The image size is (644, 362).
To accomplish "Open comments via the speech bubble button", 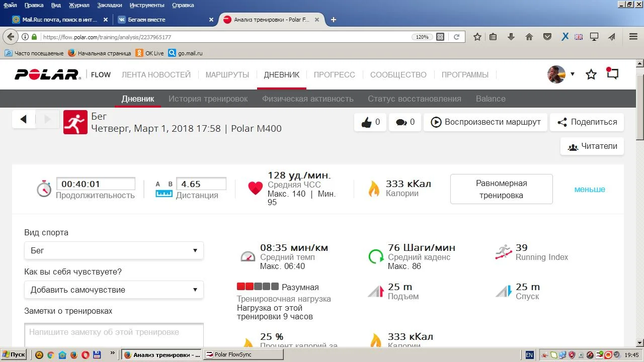I will tap(405, 122).
